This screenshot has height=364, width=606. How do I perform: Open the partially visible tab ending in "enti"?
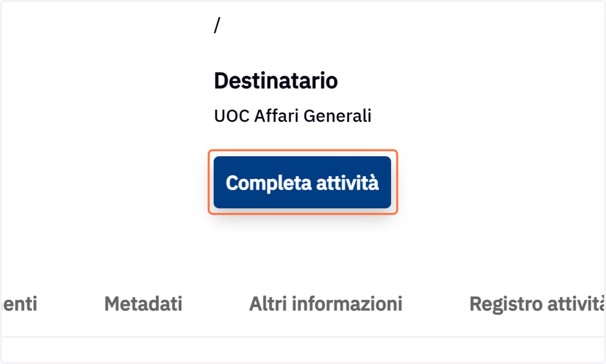click(x=19, y=304)
